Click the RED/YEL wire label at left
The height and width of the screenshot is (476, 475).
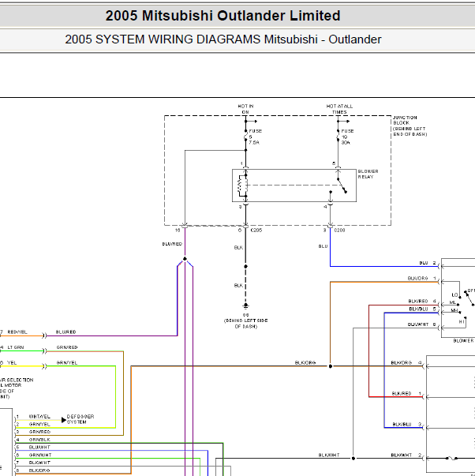coord(17,332)
